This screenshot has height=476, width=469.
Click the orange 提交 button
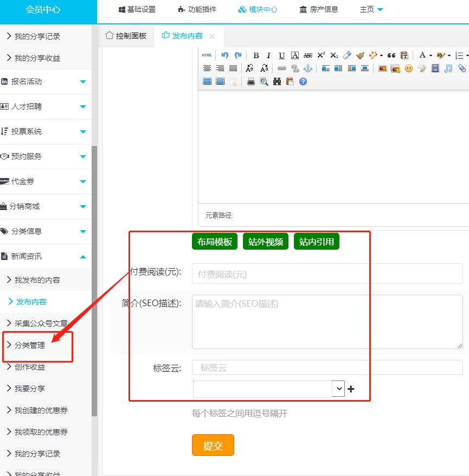tap(213, 446)
